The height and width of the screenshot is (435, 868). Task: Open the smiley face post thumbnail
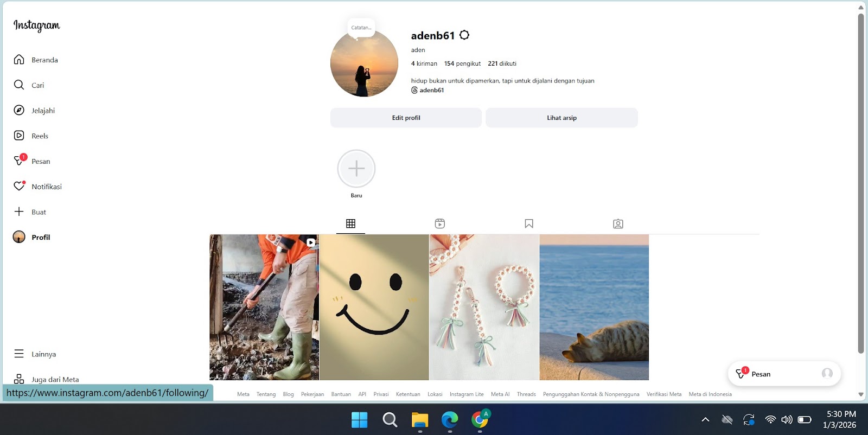coord(374,307)
